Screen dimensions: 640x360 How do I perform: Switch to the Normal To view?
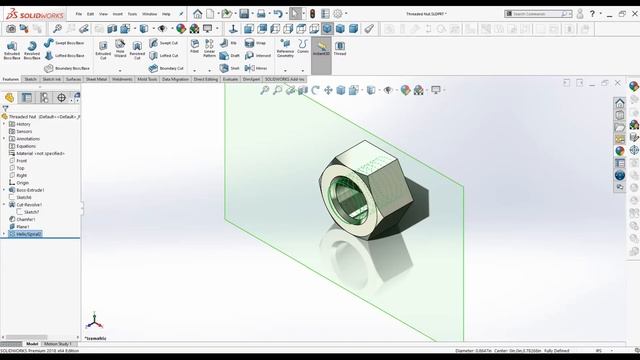tap(233, 29)
